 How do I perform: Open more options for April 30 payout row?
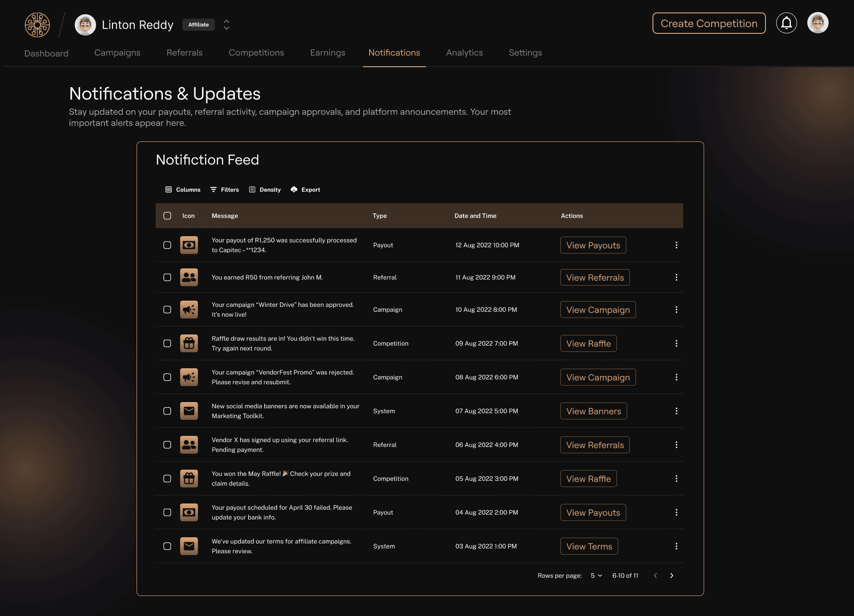(677, 512)
